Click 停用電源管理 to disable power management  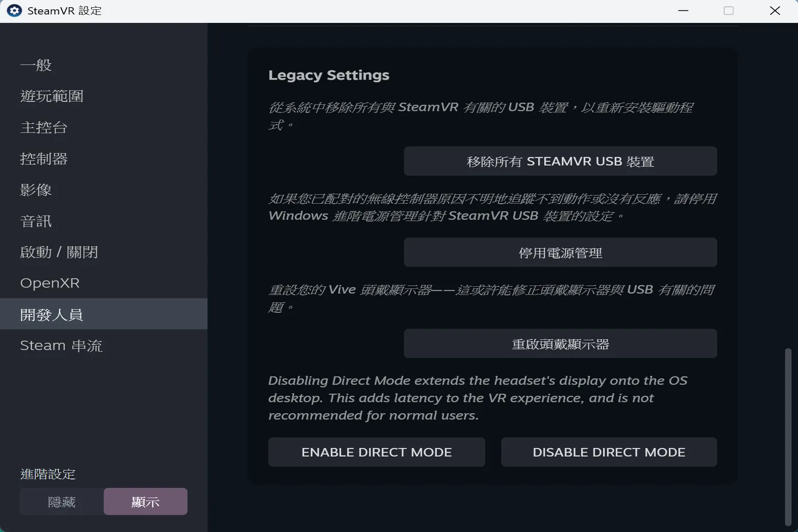click(560, 252)
